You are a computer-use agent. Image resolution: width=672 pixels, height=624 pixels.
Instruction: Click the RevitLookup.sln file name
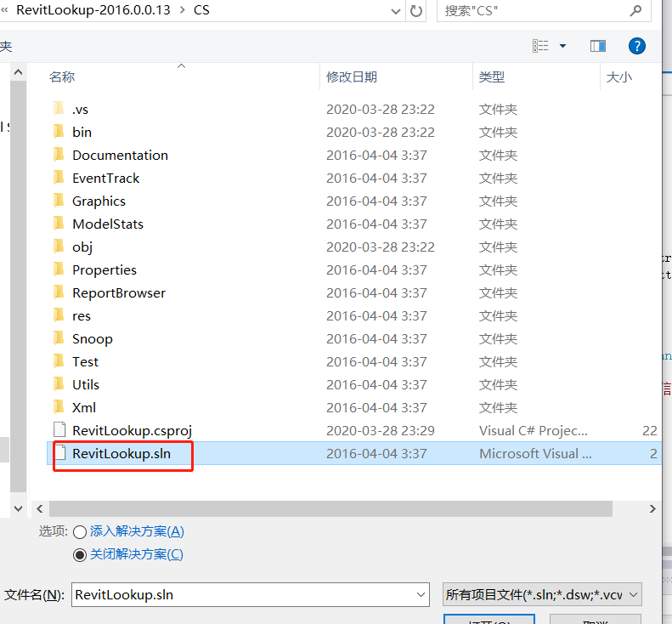(x=121, y=453)
